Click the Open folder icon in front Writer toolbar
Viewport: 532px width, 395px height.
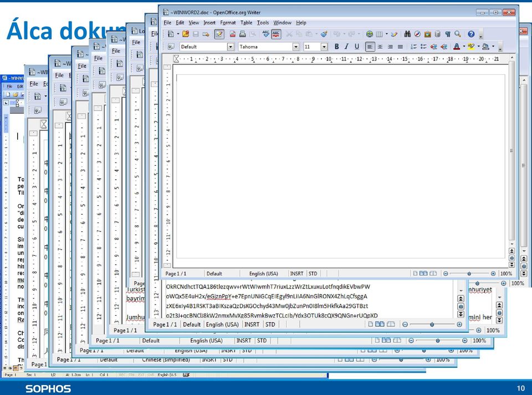point(185,34)
